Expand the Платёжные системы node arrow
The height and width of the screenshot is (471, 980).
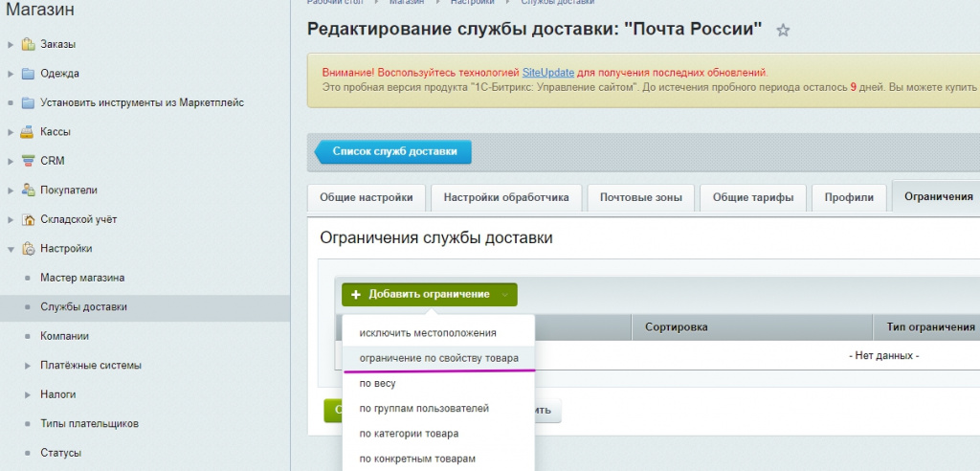pyautogui.click(x=28, y=366)
